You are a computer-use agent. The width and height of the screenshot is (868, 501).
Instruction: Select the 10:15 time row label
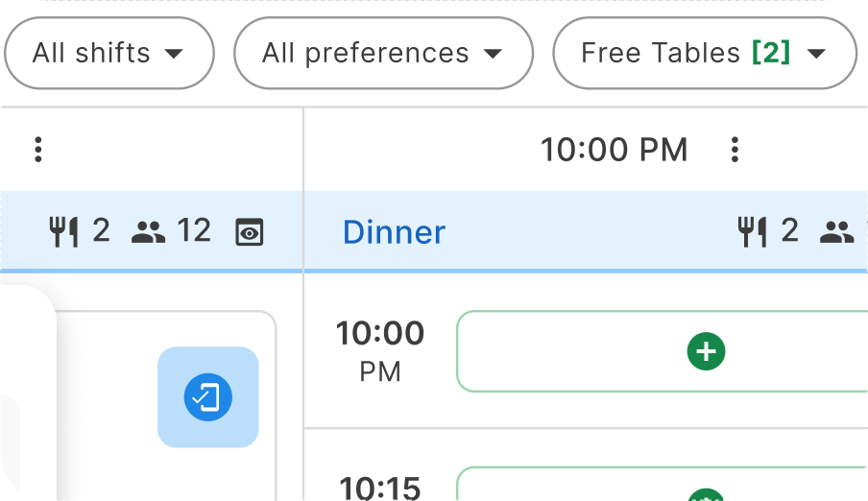(x=380, y=488)
